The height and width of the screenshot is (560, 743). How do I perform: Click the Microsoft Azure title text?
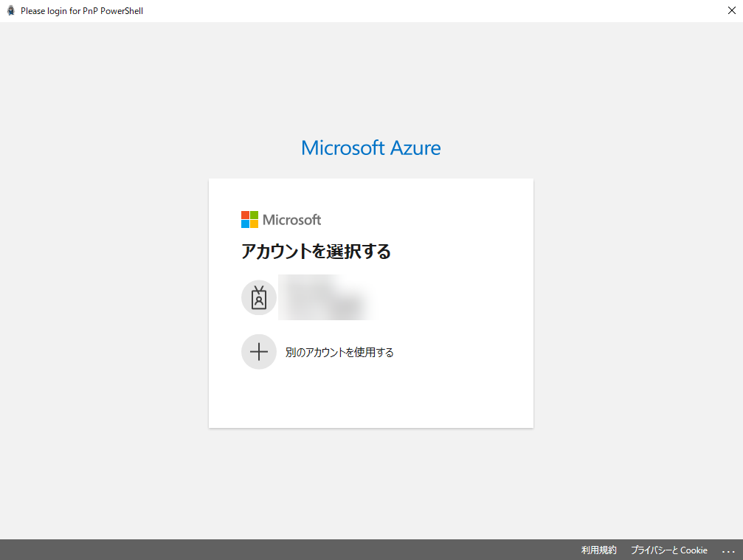[371, 148]
